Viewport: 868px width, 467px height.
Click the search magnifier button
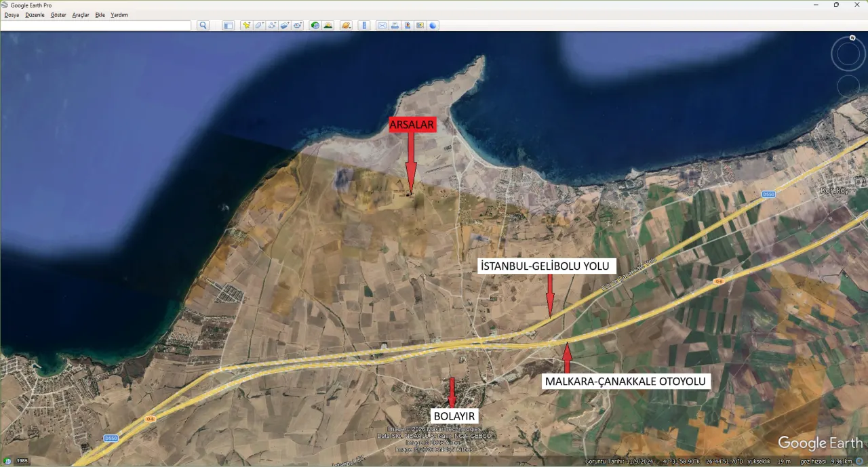pos(203,26)
